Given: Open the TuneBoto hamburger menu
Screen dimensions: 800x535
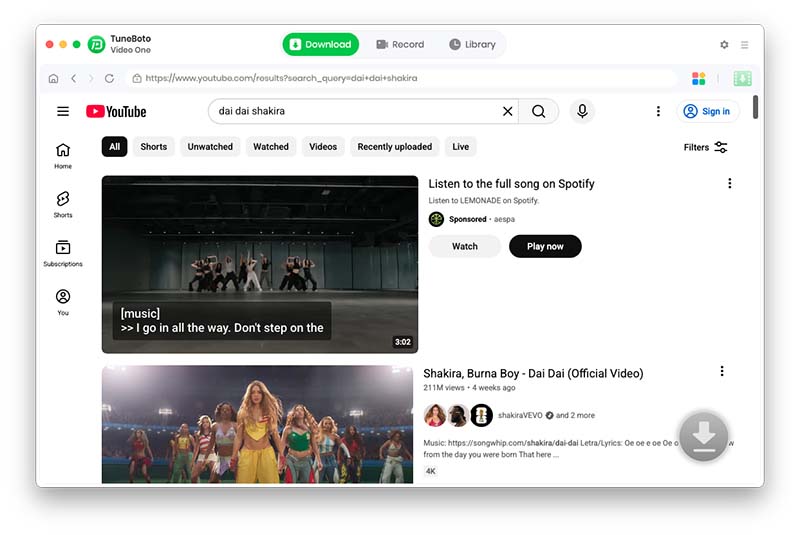Looking at the screenshot, I should pyautogui.click(x=744, y=45).
